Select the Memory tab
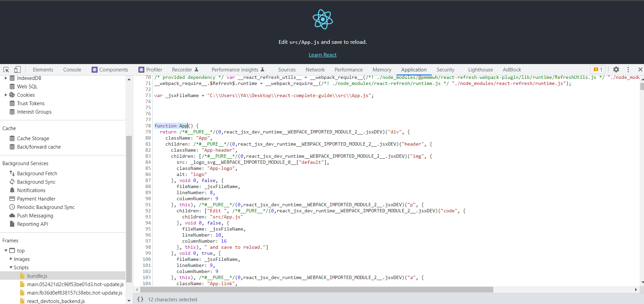Viewport: 644px width, 304px height. tap(381, 69)
